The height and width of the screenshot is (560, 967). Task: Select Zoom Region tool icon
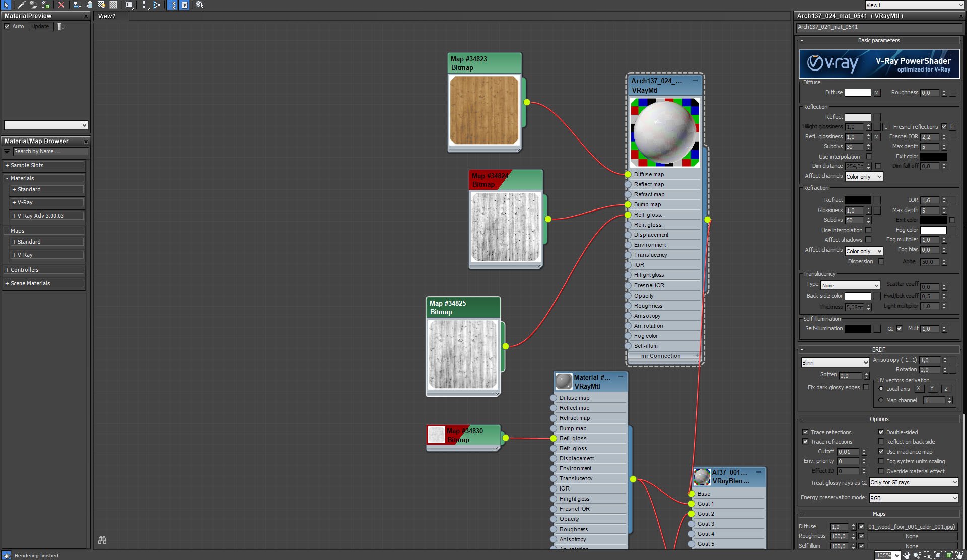[x=927, y=555]
